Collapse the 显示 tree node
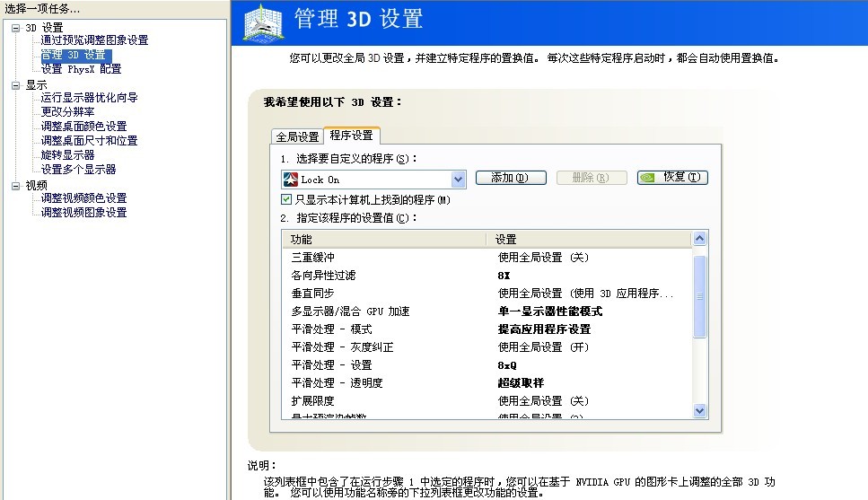Viewport: 868px width, 500px height. click(15, 85)
